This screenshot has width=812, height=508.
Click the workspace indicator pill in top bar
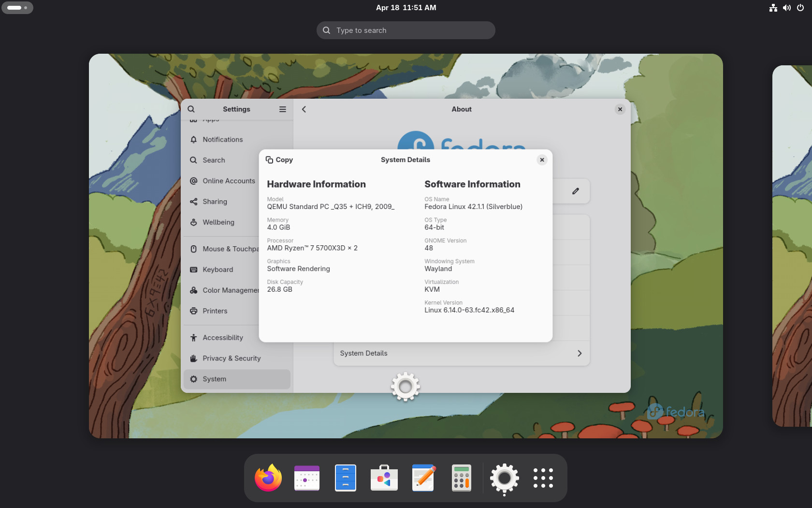click(17, 8)
